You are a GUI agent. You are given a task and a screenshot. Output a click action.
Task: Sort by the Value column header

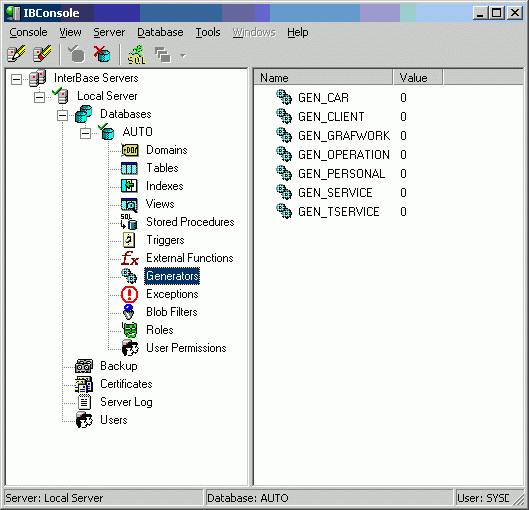coord(418,77)
